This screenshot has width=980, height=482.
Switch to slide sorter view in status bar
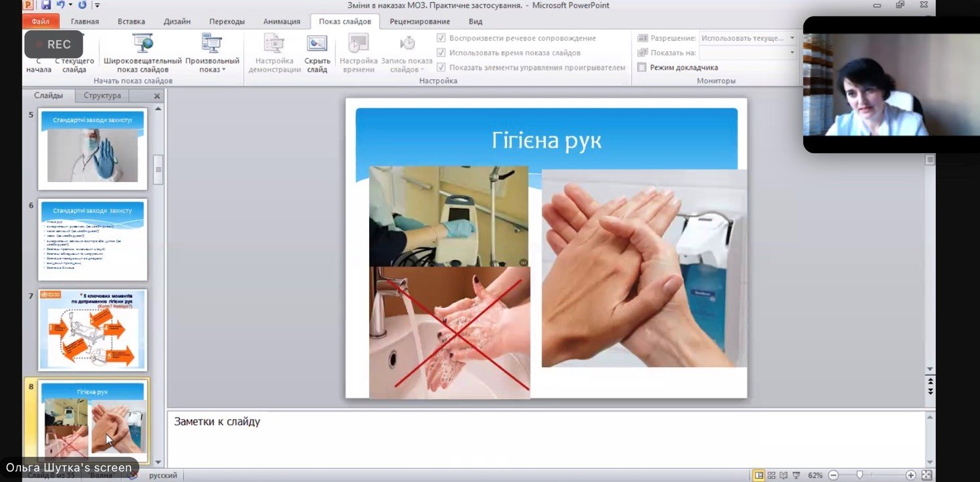pyautogui.click(x=772, y=475)
